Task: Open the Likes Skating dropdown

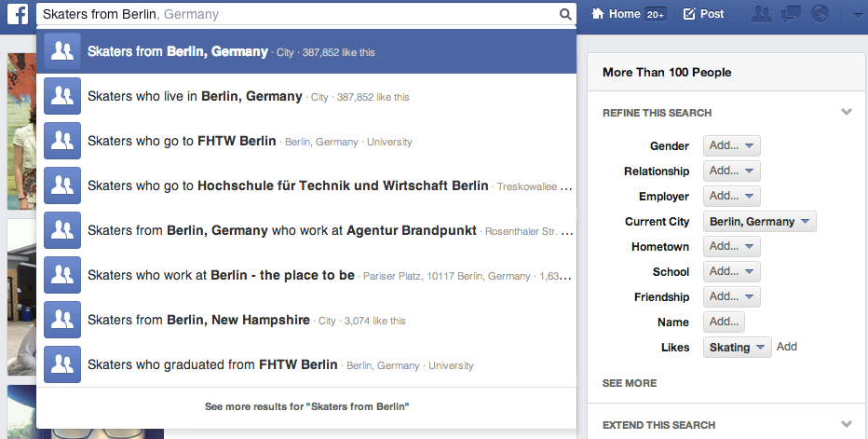Action: click(x=738, y=347)
